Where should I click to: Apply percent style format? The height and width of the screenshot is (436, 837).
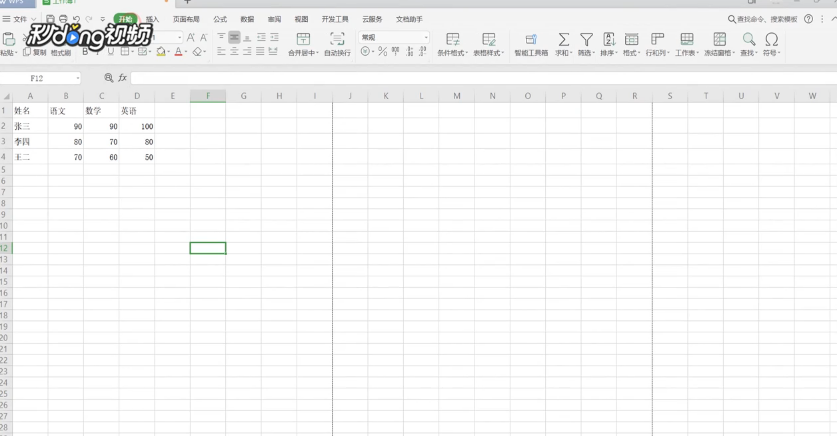[382, 52]
